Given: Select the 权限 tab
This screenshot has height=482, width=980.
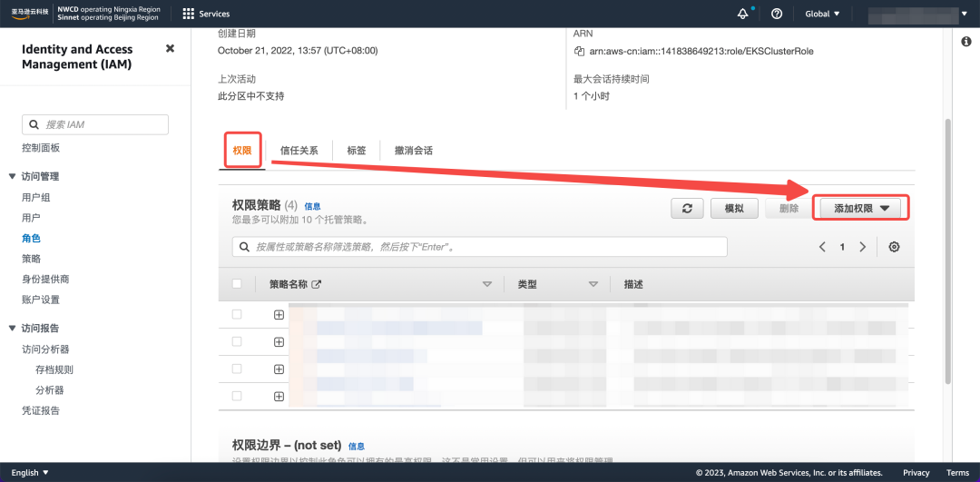Looking at the screenshot, I should 242,151.
